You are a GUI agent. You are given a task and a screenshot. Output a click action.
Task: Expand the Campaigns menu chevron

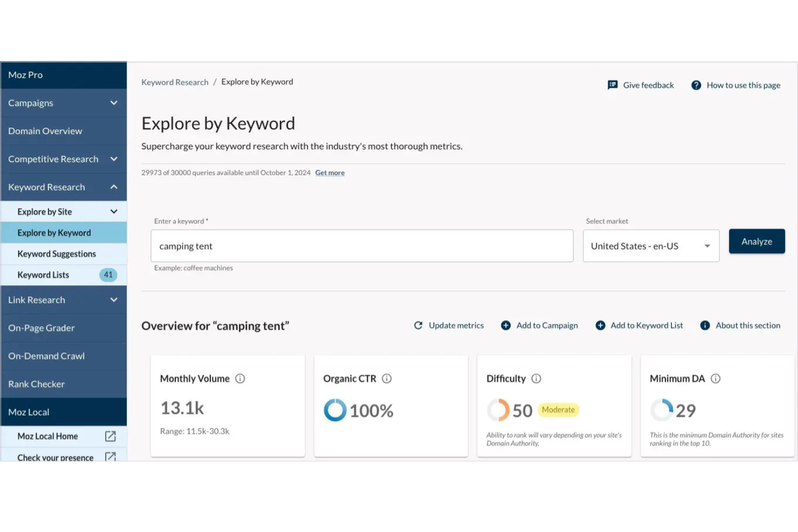tap(114, 103)
